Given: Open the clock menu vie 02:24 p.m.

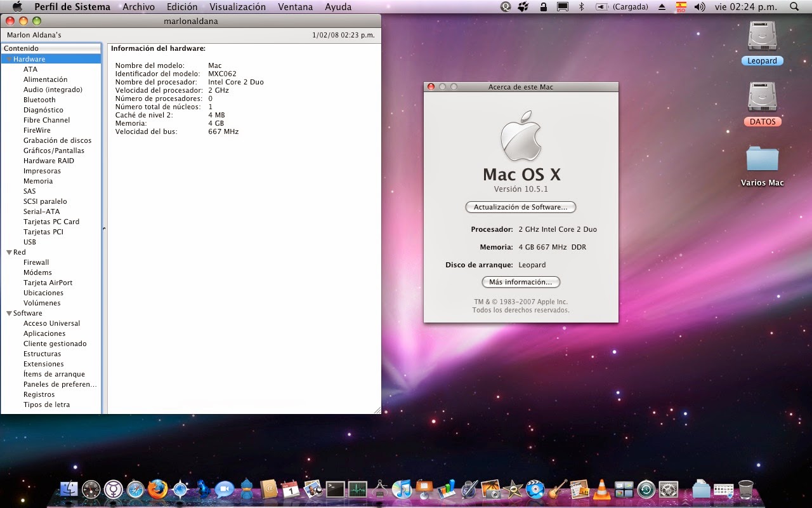Looking at the screenshot, I should (745, 7).
